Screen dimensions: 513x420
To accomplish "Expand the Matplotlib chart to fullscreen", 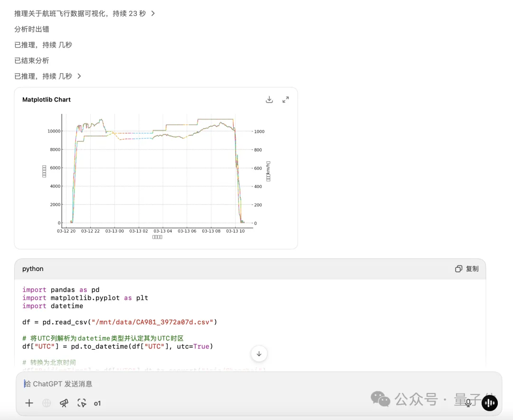I will [285, 100].
